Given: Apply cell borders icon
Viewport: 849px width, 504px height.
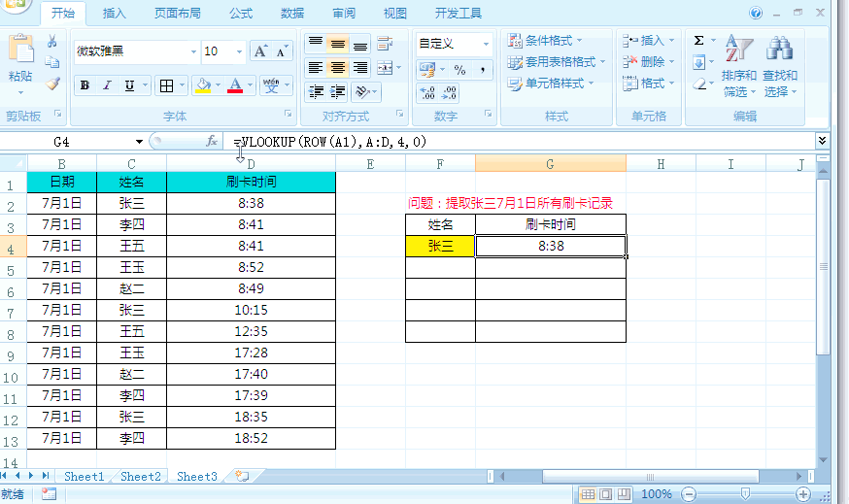Looking at the screenshot, I should pyautogui.click(x=166, y=85).
